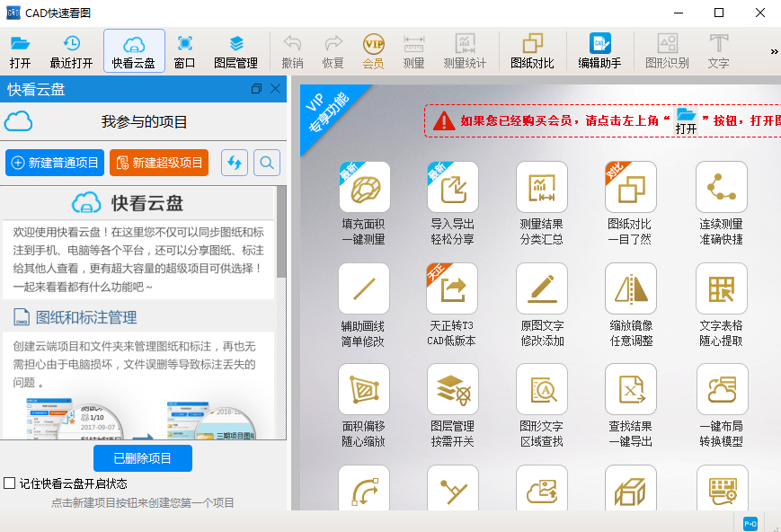781x532 pixels.
Task: Open 文字表格 随心提取 feature icon
Action: (x=722, y=288)
